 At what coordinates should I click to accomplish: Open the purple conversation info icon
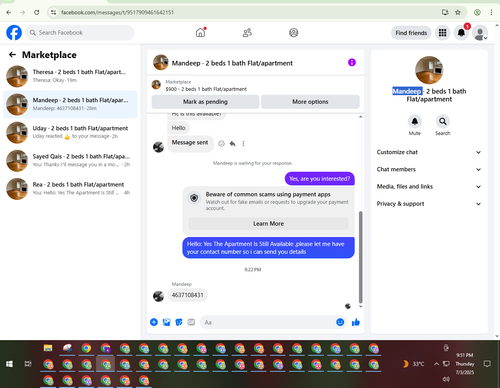352,62
